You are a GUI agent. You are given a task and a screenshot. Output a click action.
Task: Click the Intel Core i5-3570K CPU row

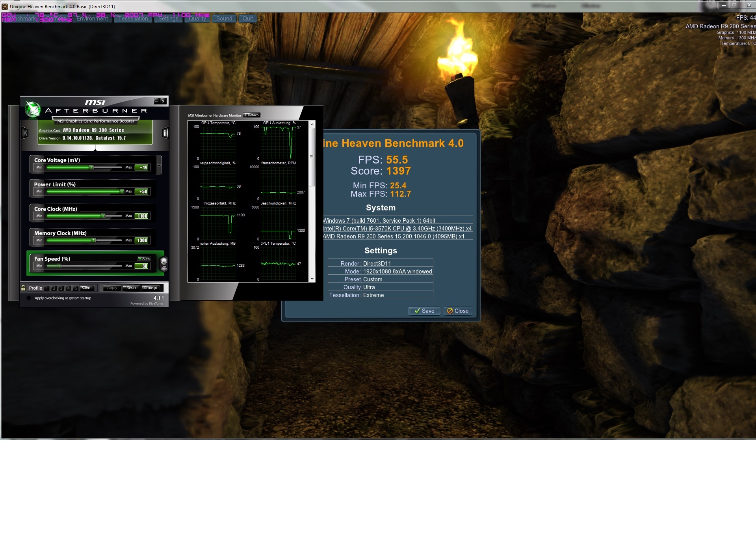pos(398,229)
